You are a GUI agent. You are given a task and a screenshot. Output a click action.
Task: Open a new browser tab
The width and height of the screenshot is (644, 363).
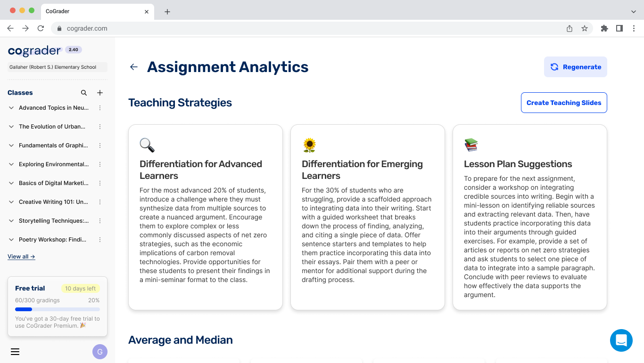[167, 12]
